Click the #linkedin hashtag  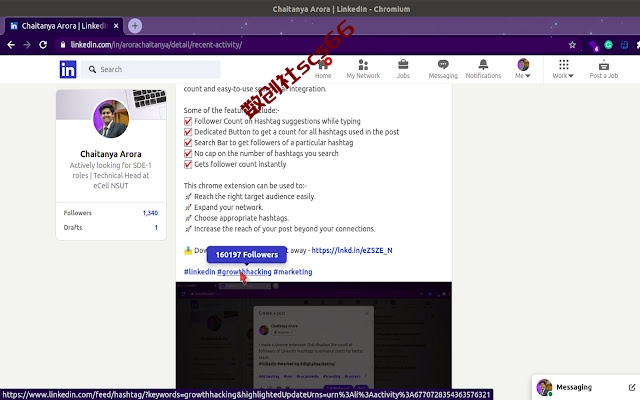[x=199, y=272]
